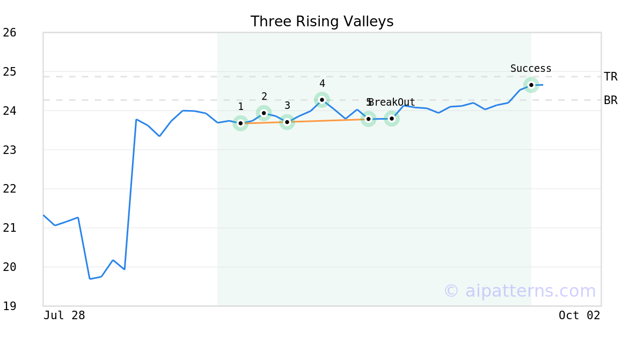This screenshot has width=644, height=338.
Task: Click the Jul 28 start date label
Action: tap(64, 315)
